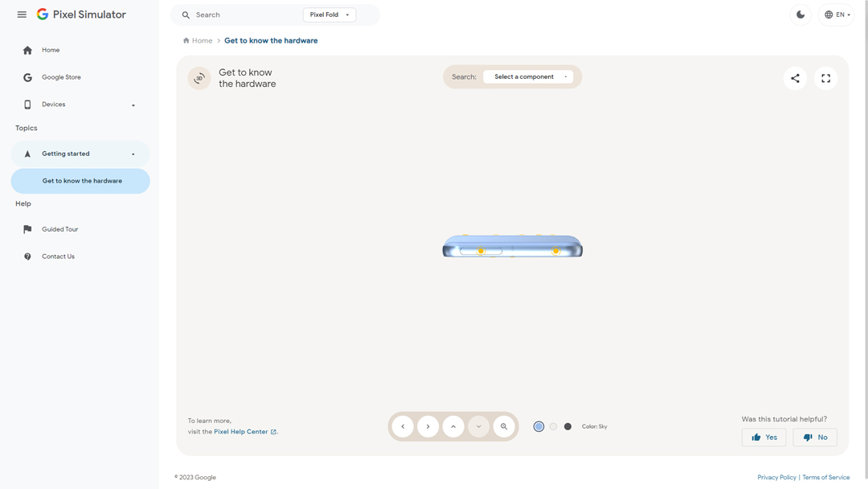Rotate device upward with up arrow
868x489 pixels.
coord(453,426)
